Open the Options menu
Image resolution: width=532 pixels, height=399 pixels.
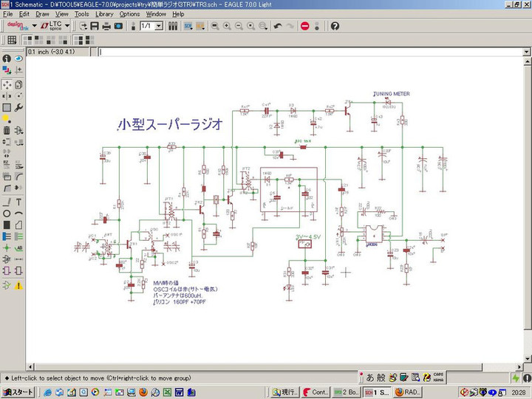point(129,13)
